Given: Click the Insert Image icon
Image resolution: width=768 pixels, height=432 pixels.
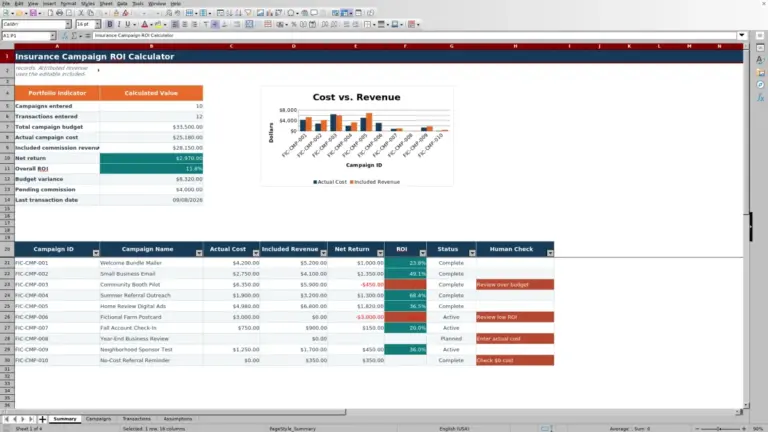Looking at the screenshot, I should [261, 13].
